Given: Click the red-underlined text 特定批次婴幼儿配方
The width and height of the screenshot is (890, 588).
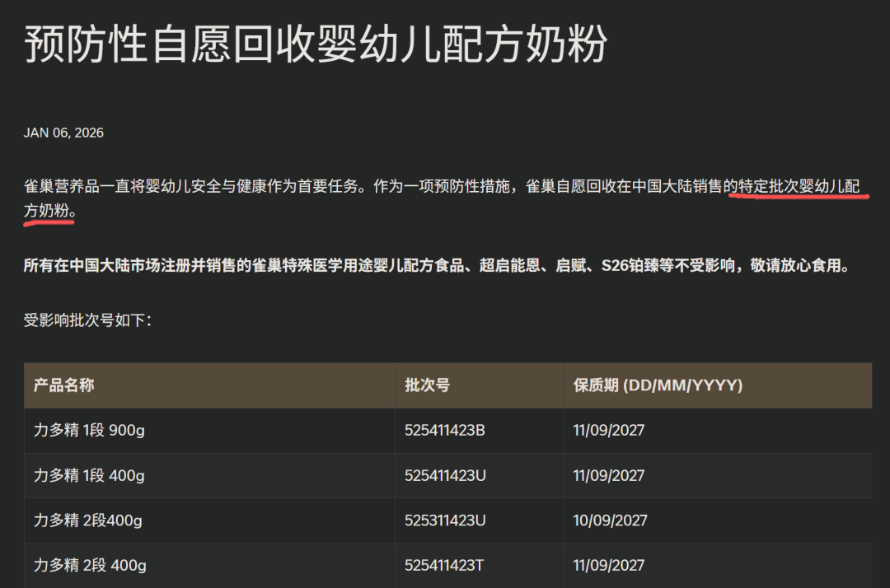Looking at the screenshot, I should click(799, 187).
